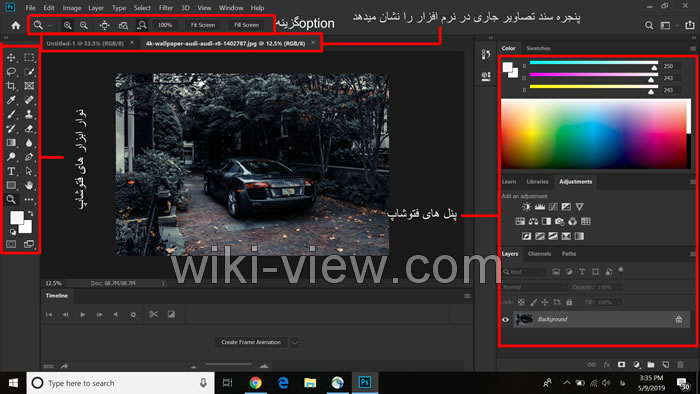This screenshot has width=700, height=394.
Task: Select the Dodge tool
Action: (11, 157)
